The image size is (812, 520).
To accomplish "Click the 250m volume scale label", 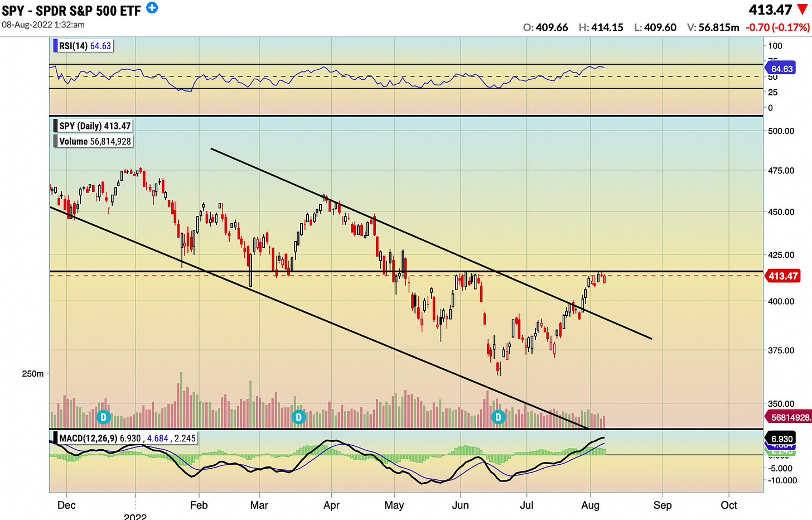I will 33,374.
